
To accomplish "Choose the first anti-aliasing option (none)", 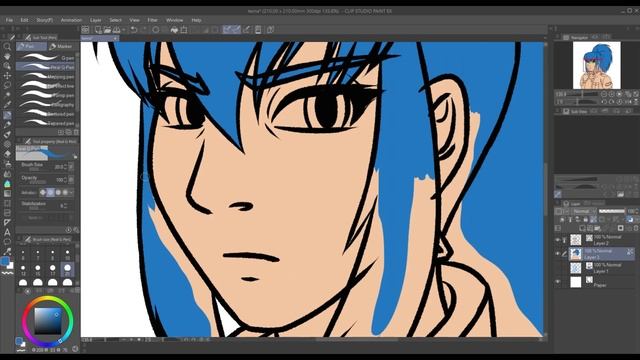I will 43,192.
